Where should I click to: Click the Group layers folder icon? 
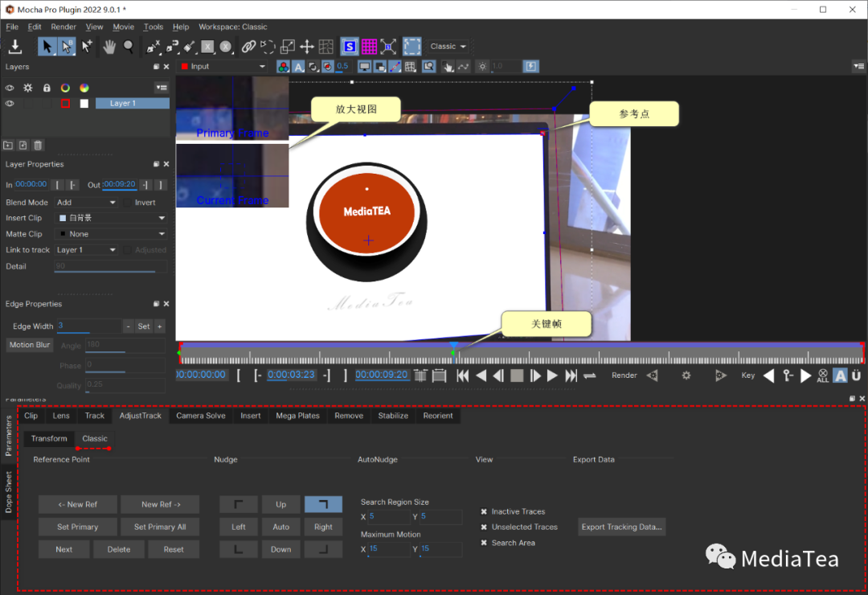click(x=8, y=146)
